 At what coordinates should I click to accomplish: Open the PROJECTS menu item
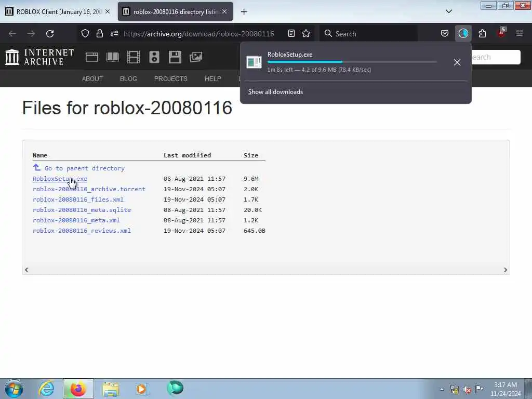170,79
